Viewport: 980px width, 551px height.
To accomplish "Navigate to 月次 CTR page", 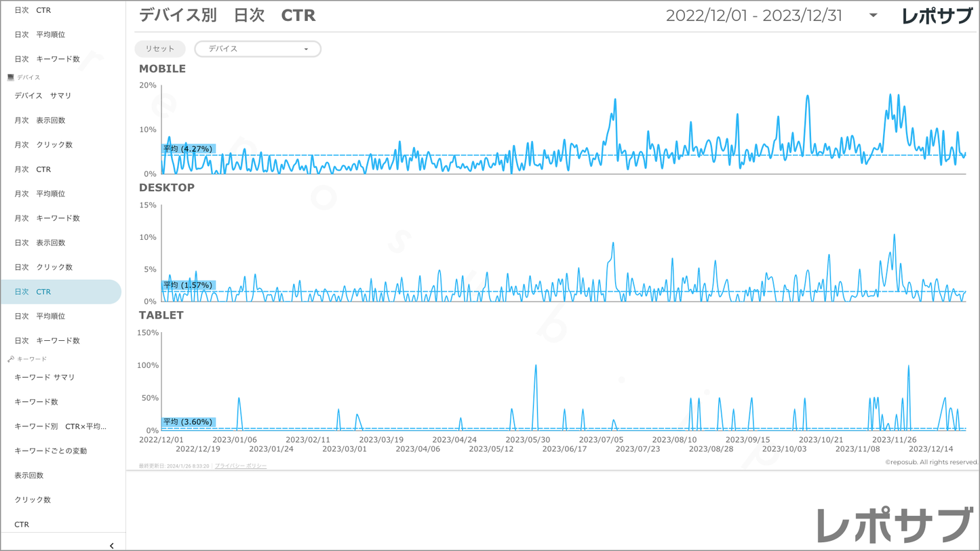I will click(33, 169).
